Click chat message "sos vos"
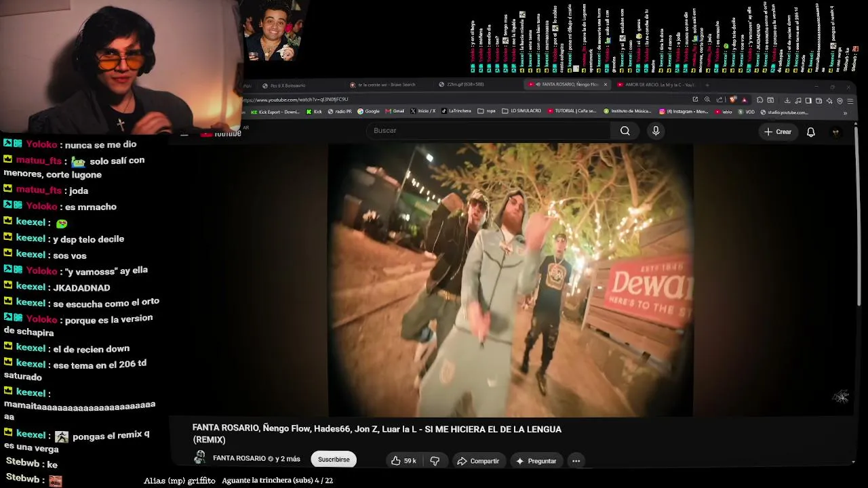 click(69, 255)
